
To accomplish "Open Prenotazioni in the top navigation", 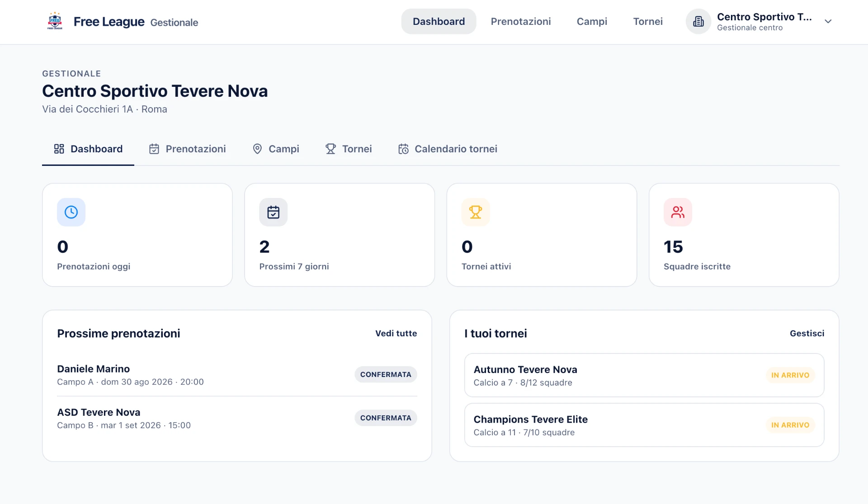I will point(521,21).
